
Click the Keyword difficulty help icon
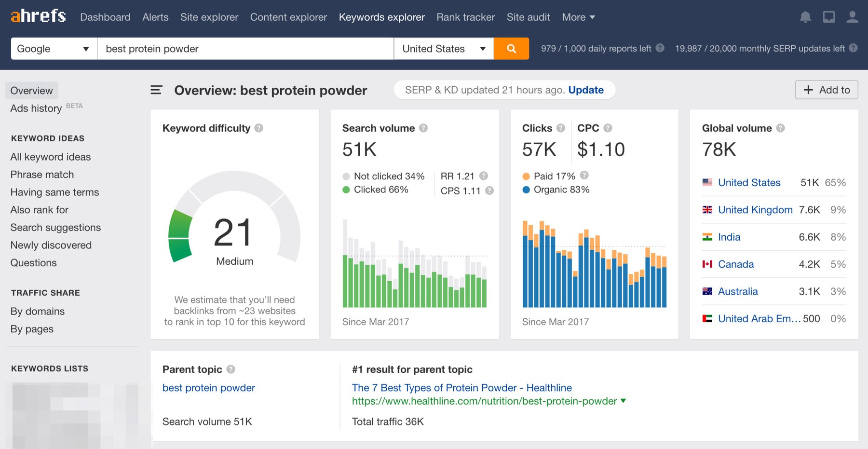pyautogui.click(x=258, y=128)
